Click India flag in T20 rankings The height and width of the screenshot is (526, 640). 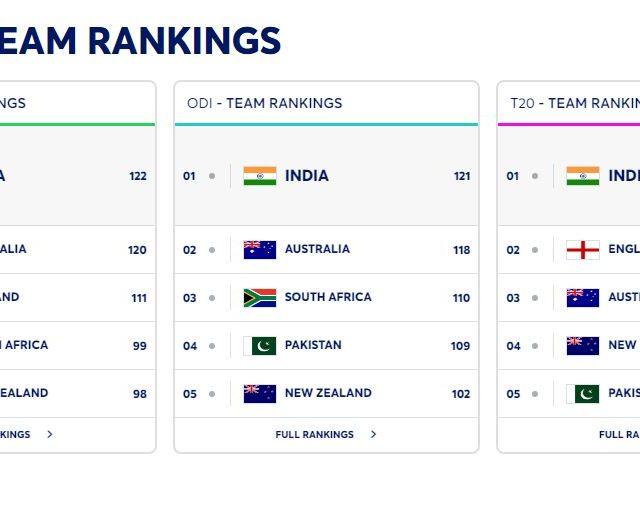pyautogui.click(x=583, y=176)
